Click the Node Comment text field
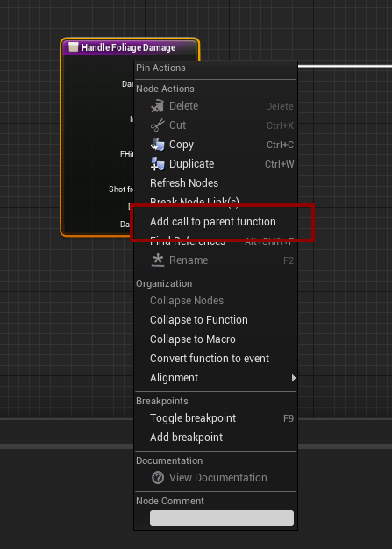Screen dimensions: 392x549 pyautogui.click(x=222, y=518)
